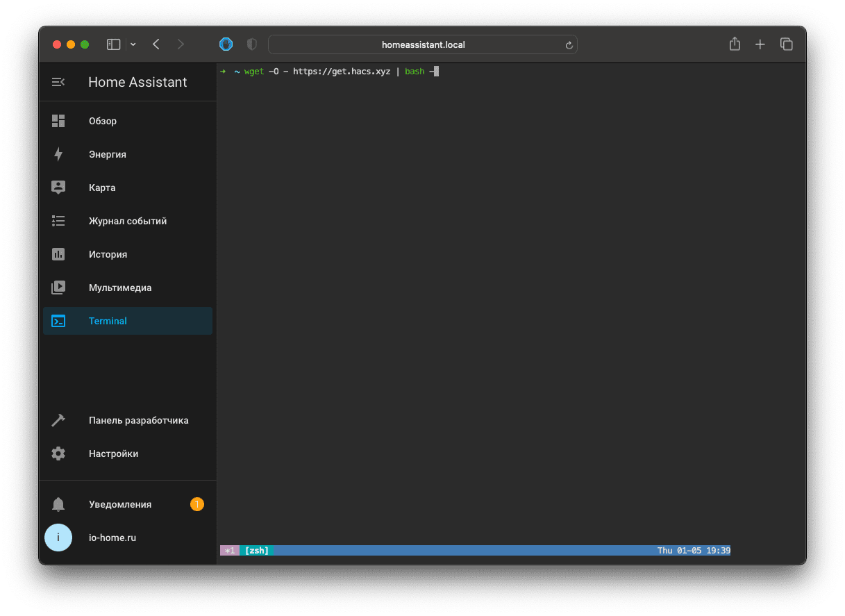Click the Safari address bar
This screenshot has width=845, height=616.
pos(423,44)
